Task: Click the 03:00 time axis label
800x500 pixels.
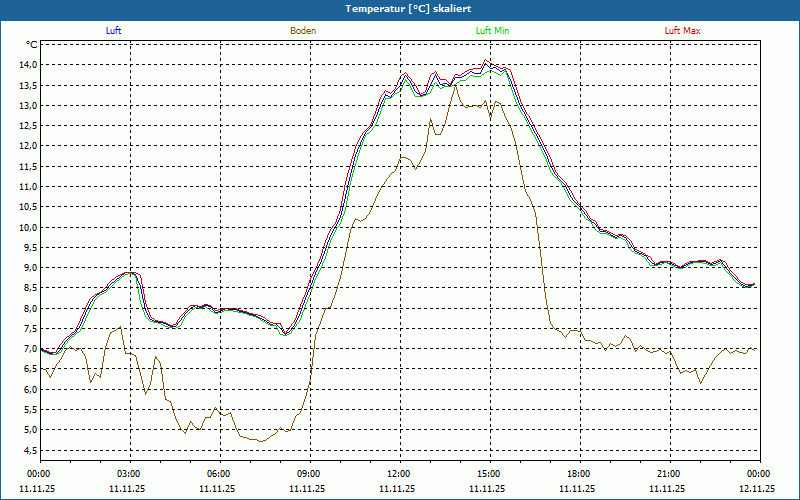Action: click(x=130, y=474)
